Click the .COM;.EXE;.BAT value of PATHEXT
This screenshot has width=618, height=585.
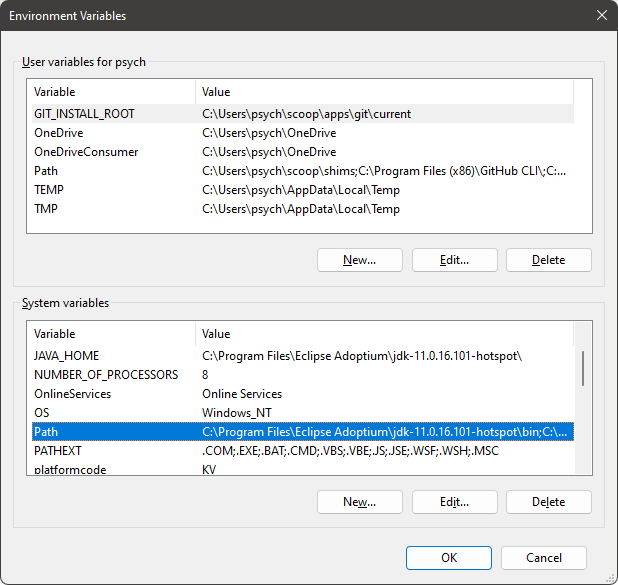350,451
